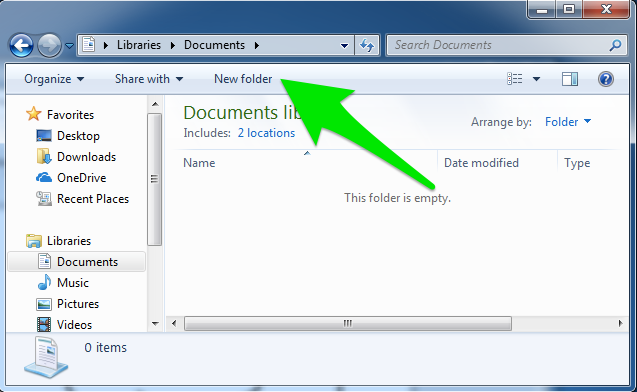Image resolution: width=637 pixels, height=392 pixels.
Task: Open the 2 locations link
Action: (266, 133)
